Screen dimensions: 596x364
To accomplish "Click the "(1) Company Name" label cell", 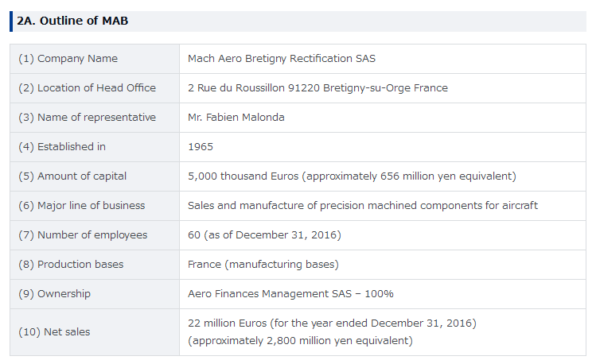I will [68, 58].
